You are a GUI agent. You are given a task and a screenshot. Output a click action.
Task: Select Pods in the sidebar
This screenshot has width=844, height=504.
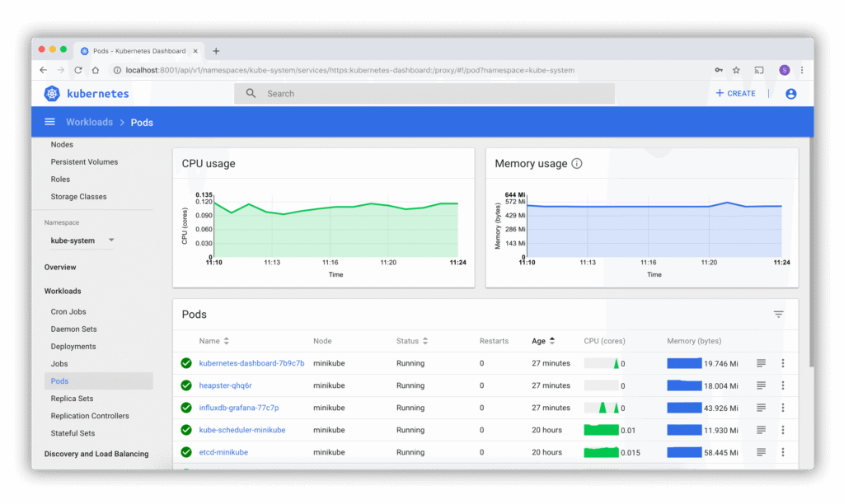[x=99, y=380]
